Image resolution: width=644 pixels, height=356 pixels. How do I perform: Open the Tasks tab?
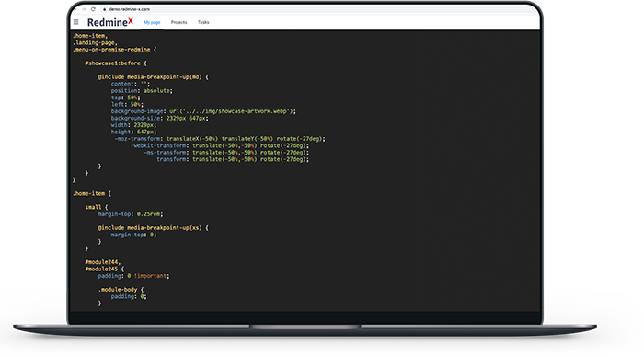point(203,22)
